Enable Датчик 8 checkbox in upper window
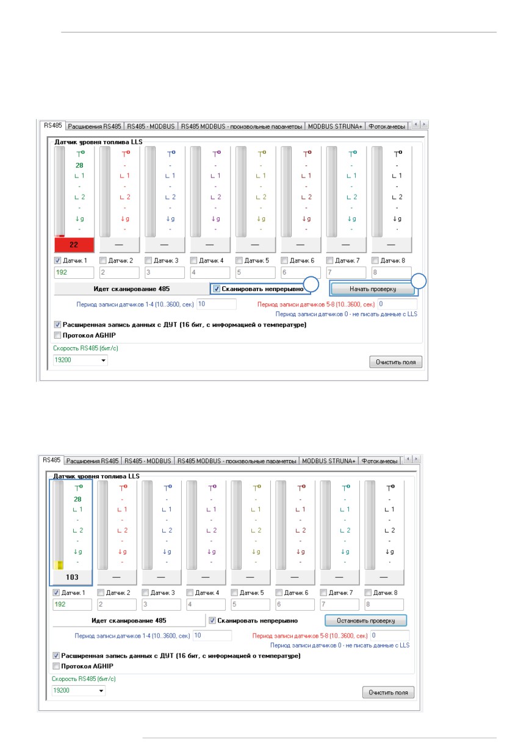Screen dimensions: 532x756 [x=375, y=261]
